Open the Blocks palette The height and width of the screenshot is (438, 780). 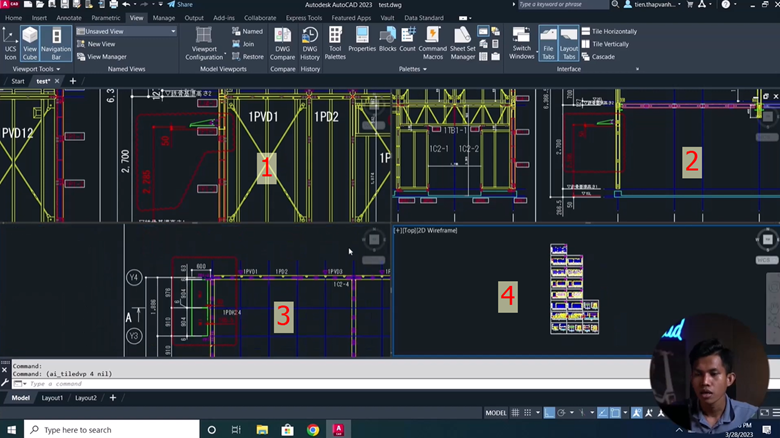pos(388,40)
